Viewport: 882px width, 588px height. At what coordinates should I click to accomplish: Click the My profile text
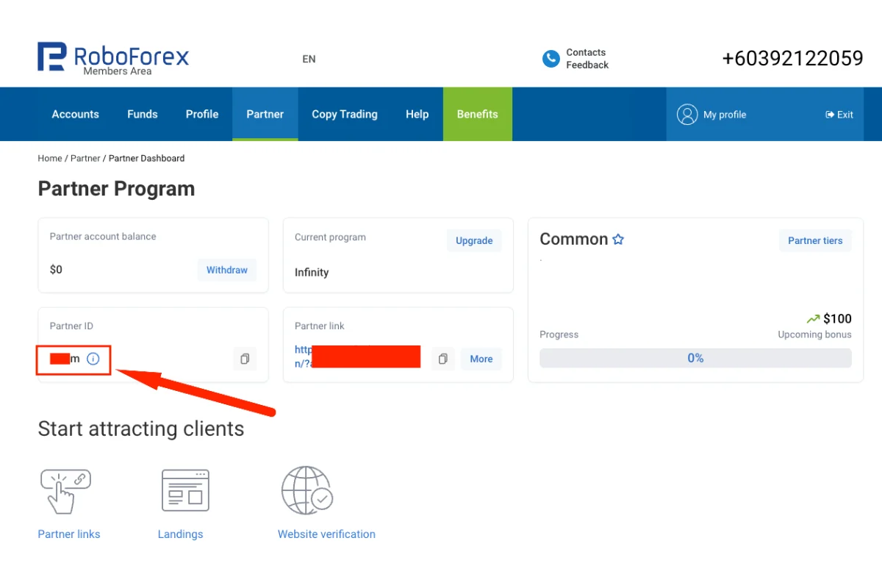725,115
